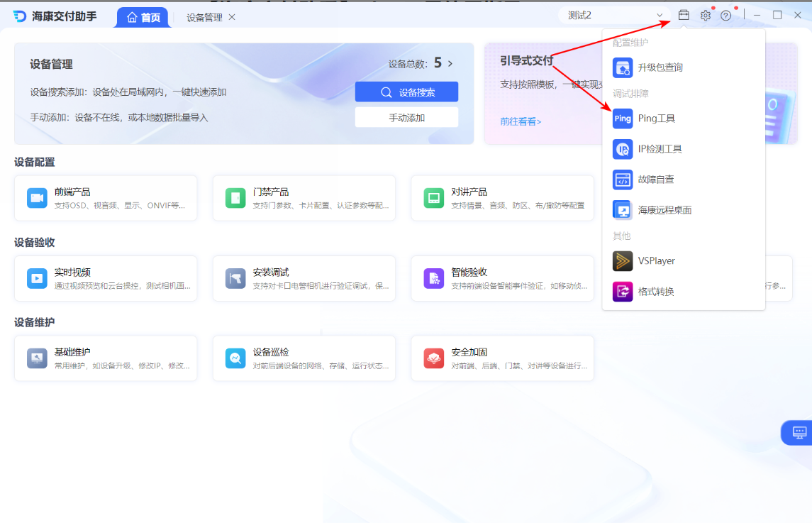Open the settings gear icon
The width and height of the screenshot is (812, 523).
pos(706,16)
